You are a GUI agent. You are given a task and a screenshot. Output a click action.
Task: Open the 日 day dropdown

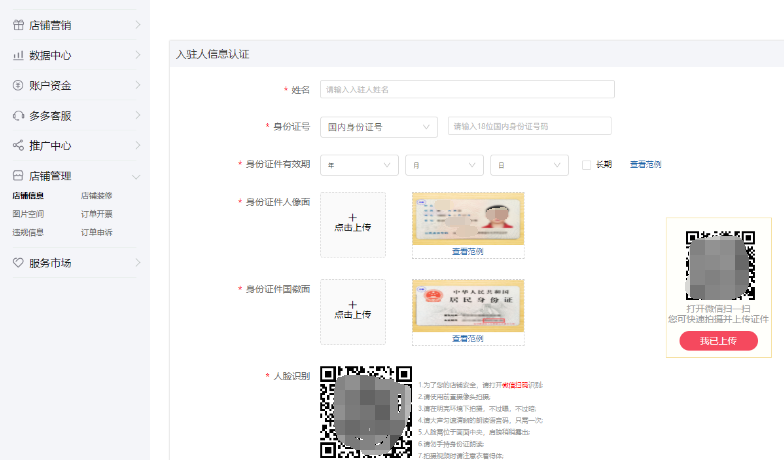click(x=529, y=165)
